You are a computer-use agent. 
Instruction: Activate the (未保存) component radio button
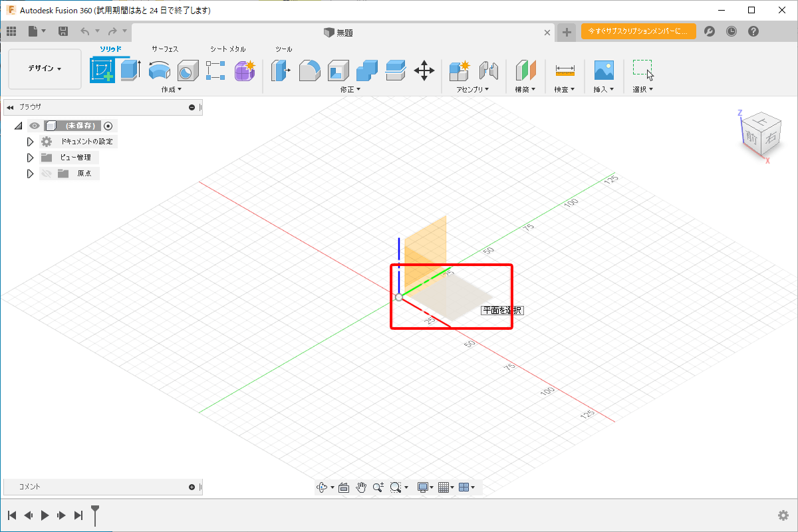pos(108,126)
